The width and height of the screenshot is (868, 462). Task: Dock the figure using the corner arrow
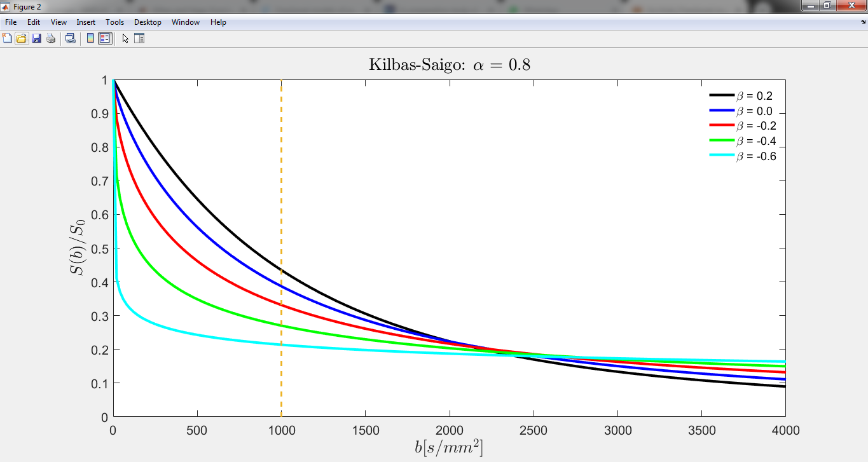coord(862,22)
